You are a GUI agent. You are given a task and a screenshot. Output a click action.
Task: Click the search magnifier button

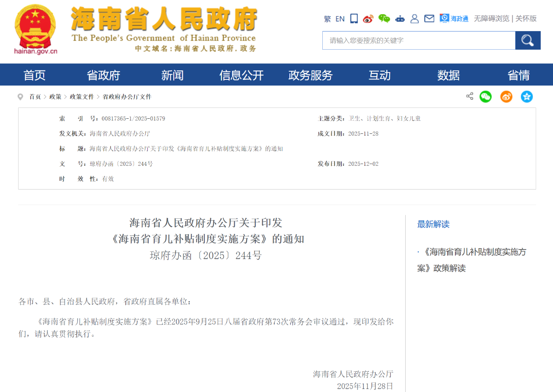[x=528, y=40]
